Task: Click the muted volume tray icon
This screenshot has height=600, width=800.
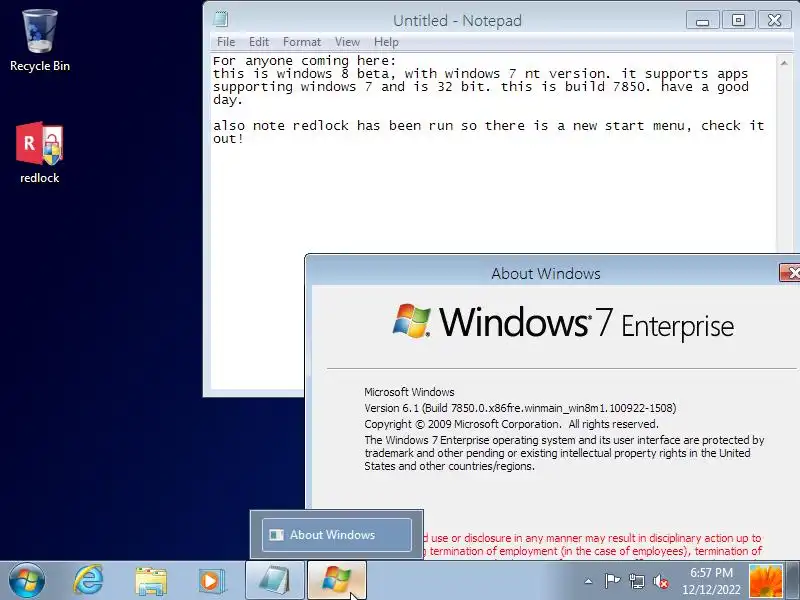Action: coord(661,581)
